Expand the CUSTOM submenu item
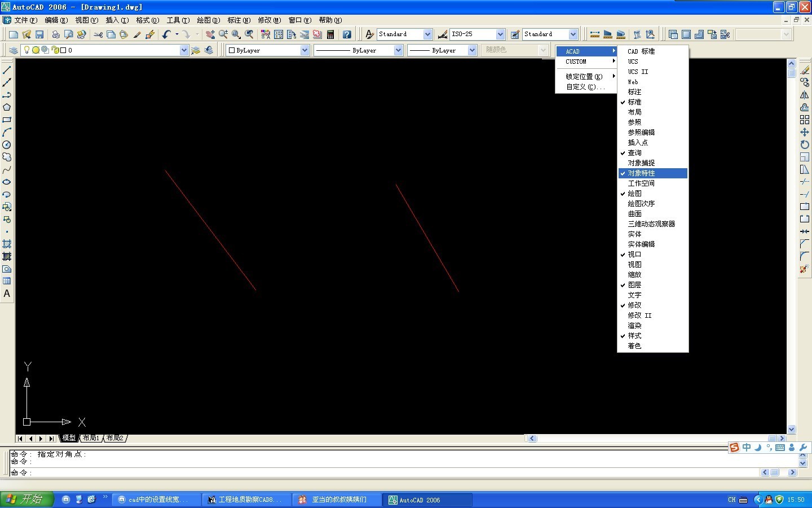This screenshot has width=812, height=508. [x=586, y=62]
